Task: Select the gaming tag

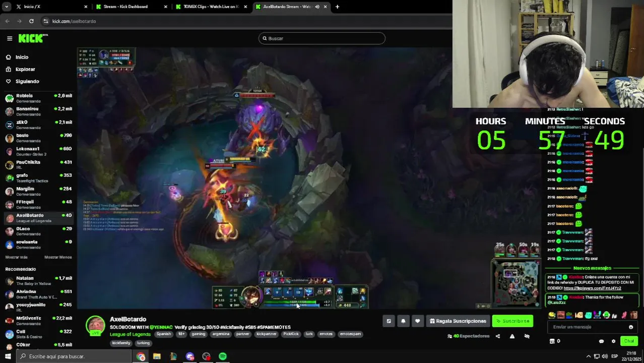Action: [198, 334]
